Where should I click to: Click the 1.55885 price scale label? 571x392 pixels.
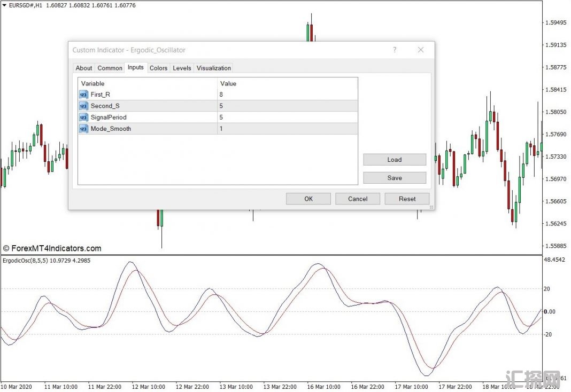point(555,246)
